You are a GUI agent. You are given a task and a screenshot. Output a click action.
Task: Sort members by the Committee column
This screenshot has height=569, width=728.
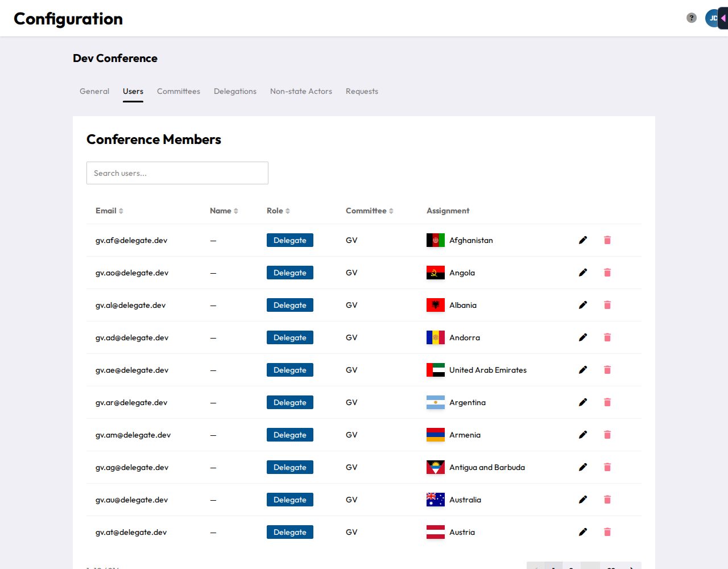pyautogui.click(x=370, y=211)
